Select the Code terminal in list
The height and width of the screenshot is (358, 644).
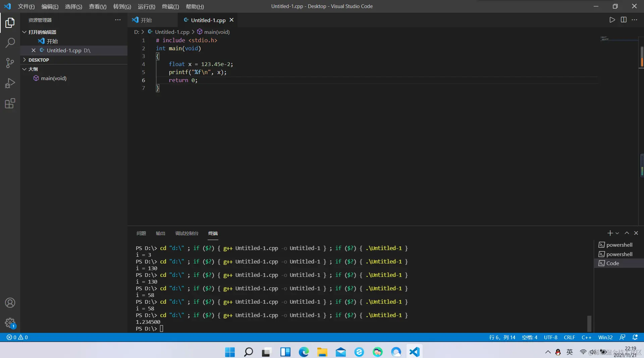[619, 263]
